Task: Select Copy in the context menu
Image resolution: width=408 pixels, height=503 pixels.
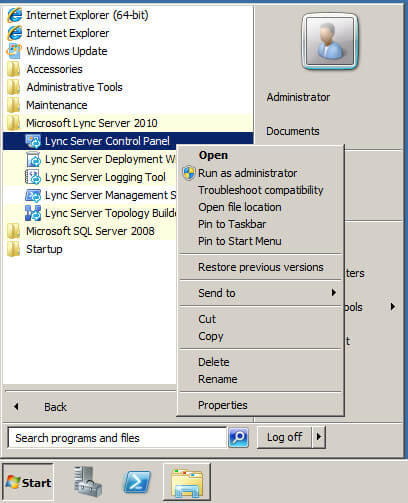Action: click(211, 336)
